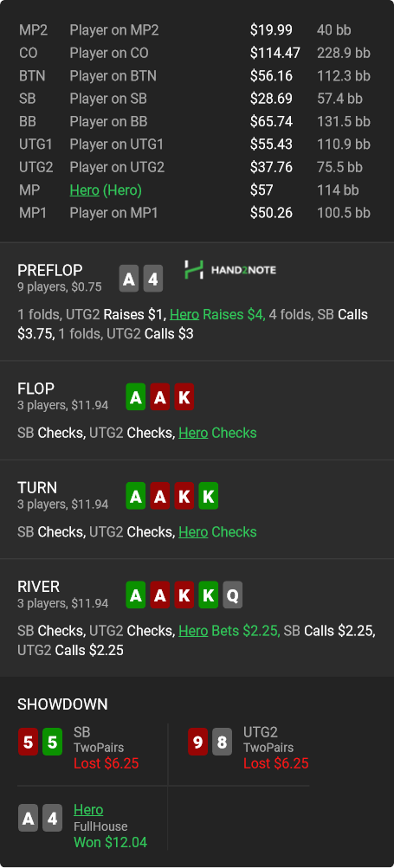This screenshot has width=394, height=868.
Task: Select the Player on CO row
Action: click(197, 53)
